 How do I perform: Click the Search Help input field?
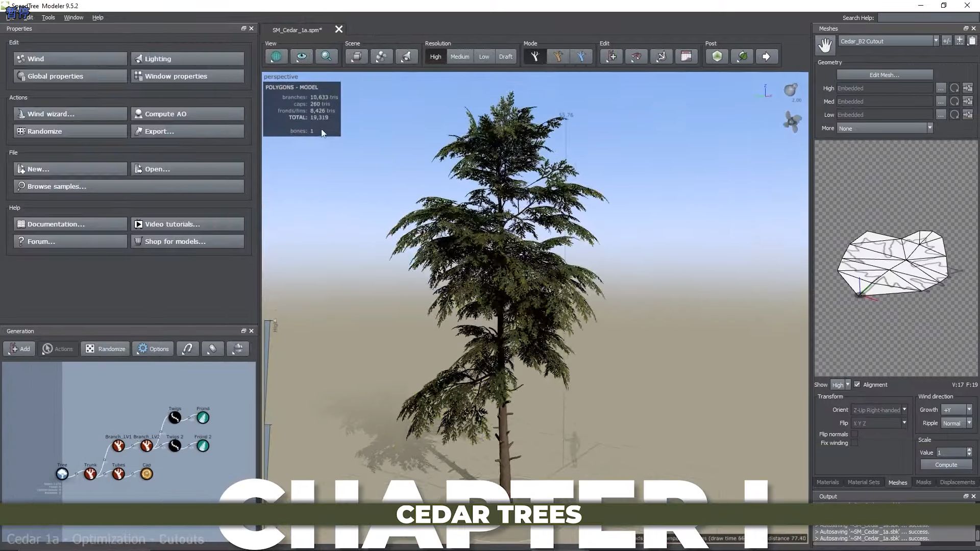coord(927,18)
